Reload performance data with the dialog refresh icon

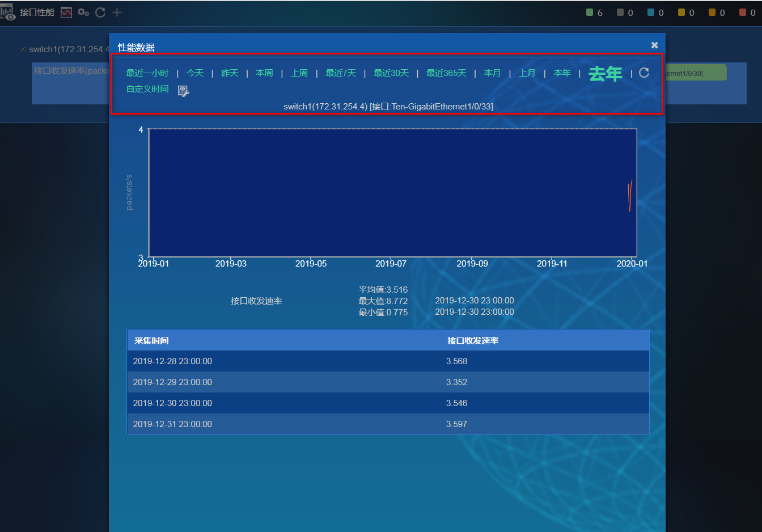(644, 73)
